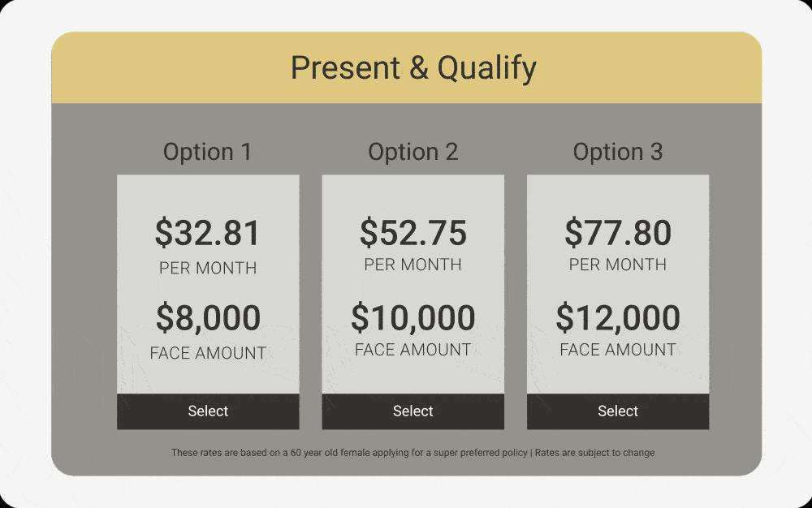Click the Select button under Option 1
812x508 pixels.
208,411
